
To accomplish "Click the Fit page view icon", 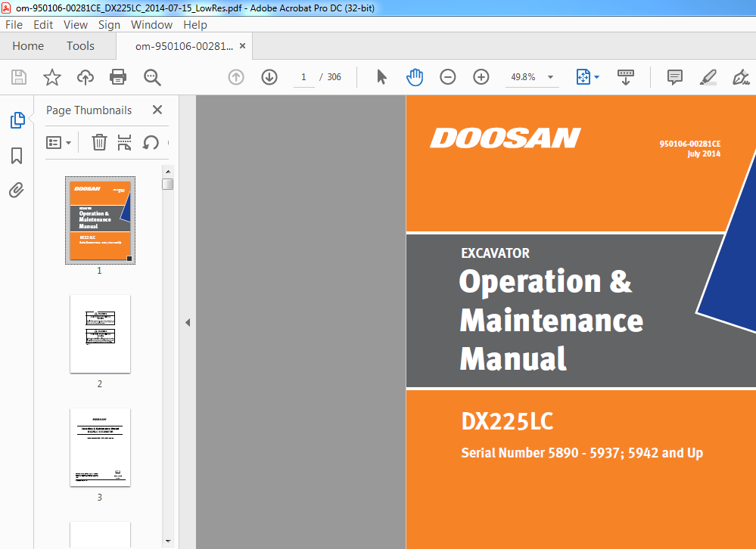I will [x=583, y=77].
